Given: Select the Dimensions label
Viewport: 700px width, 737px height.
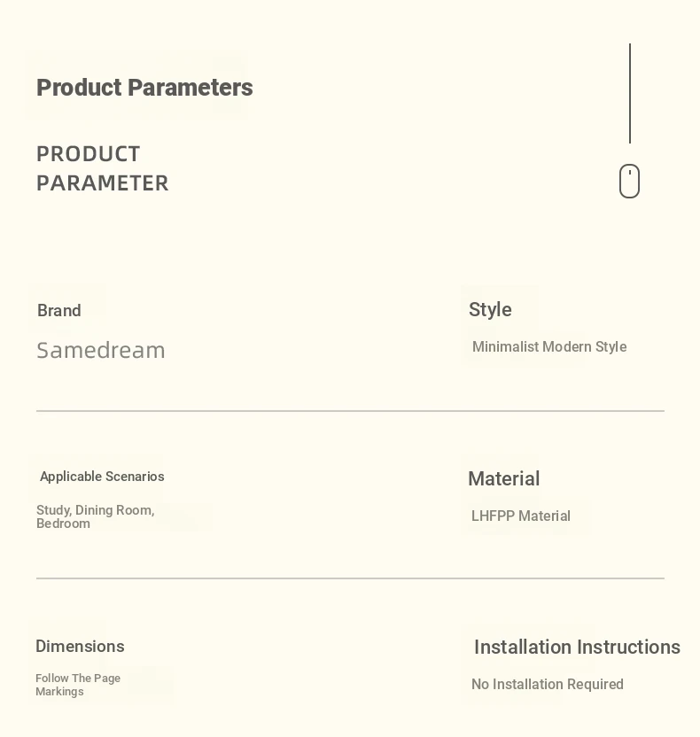Looking at the screenshot, I should coord(80,647).
